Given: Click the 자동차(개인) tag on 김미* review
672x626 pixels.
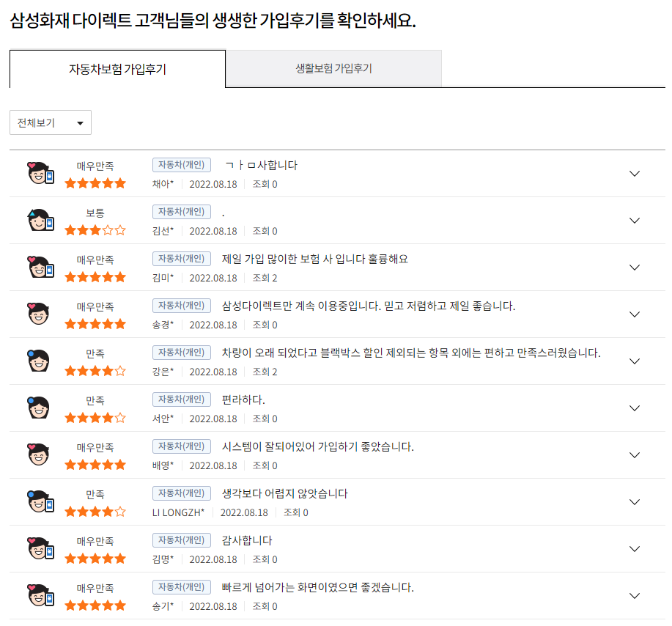Looking at the screenshot, I should [x=181, y=259].
